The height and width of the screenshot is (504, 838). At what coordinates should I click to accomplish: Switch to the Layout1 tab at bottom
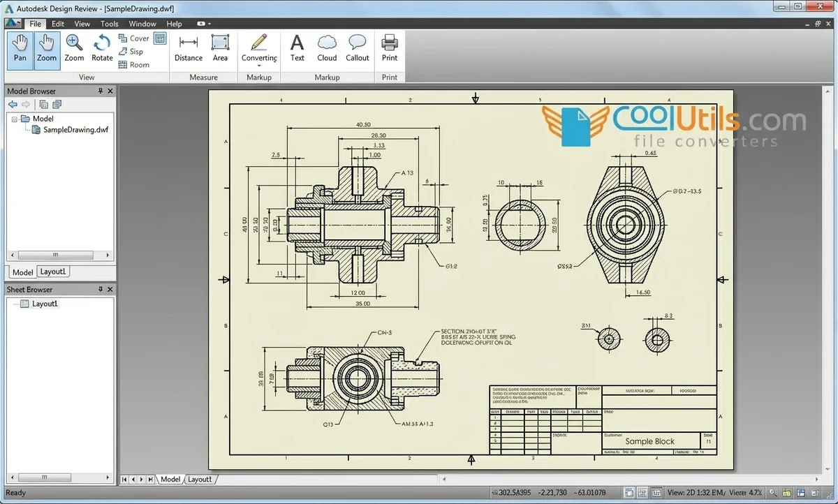(x=200, y=480)
